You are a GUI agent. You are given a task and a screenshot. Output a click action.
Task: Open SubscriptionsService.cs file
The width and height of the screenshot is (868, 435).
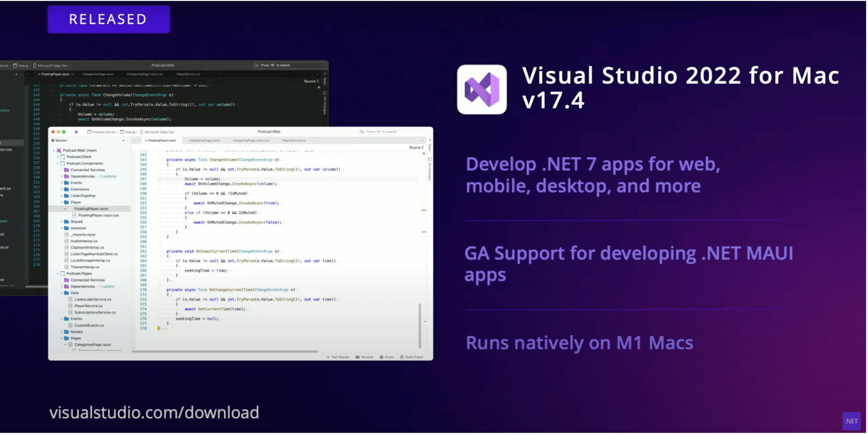click(92, 313)
